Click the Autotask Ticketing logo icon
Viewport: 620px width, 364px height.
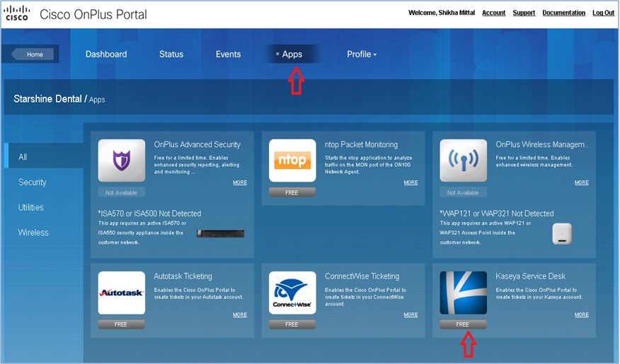122,293
